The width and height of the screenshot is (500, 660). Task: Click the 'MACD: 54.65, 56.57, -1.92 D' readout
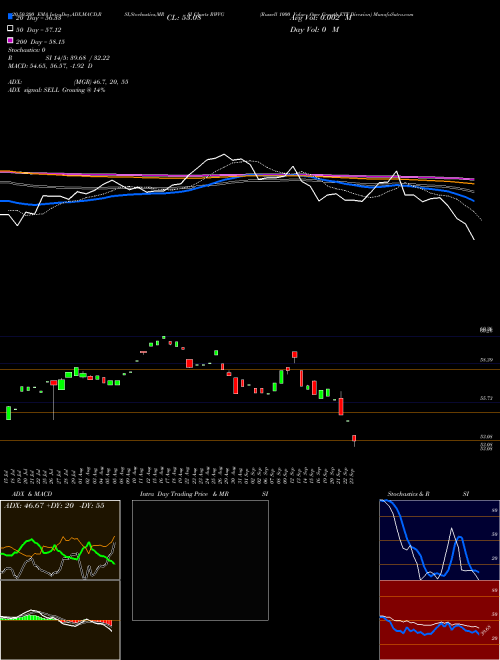click(50, 66)
